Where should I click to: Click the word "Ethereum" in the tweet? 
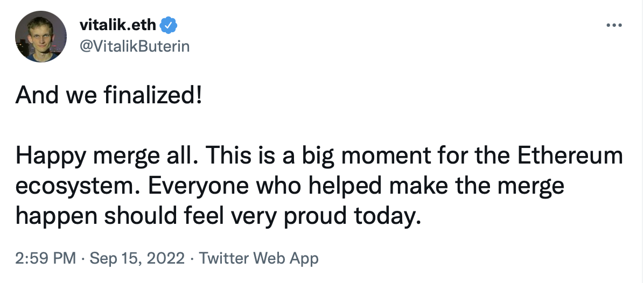pyautogui.click(x=571, y=157)
